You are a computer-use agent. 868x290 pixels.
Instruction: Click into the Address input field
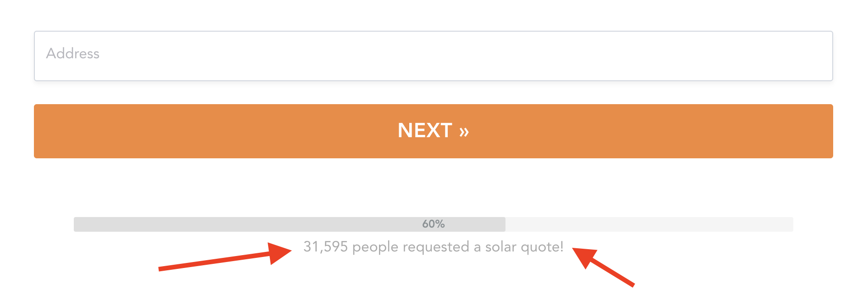coord(433,56)
